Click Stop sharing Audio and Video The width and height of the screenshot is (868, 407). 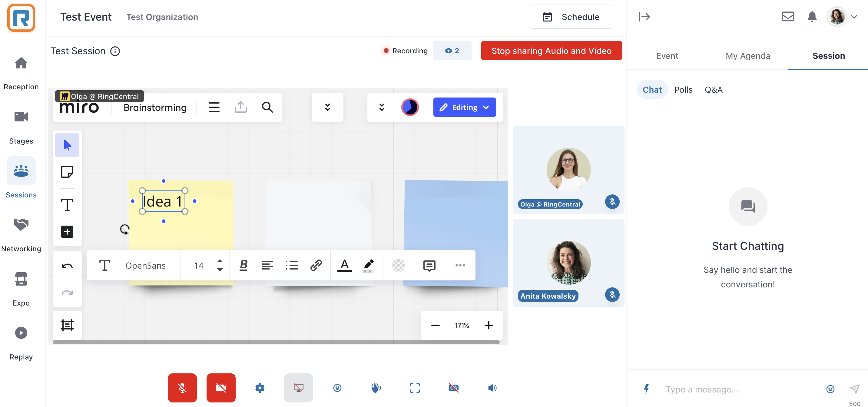(x=551, y=51)
